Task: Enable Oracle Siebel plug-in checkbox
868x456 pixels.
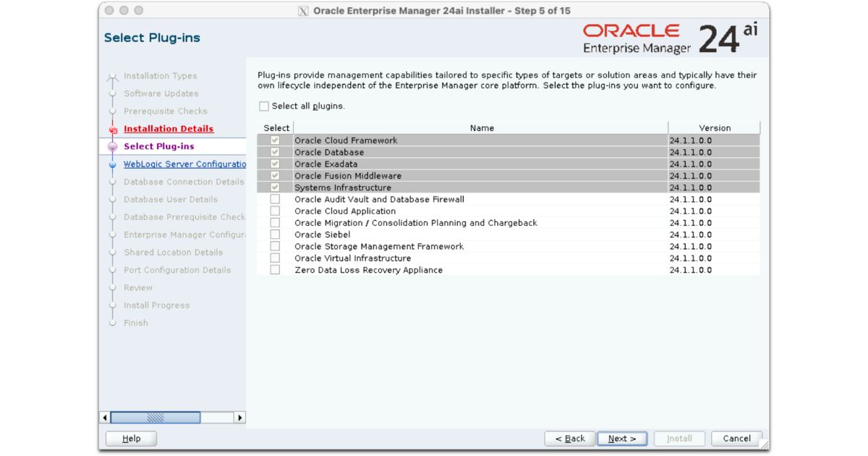Action: (x=275, y=235)
